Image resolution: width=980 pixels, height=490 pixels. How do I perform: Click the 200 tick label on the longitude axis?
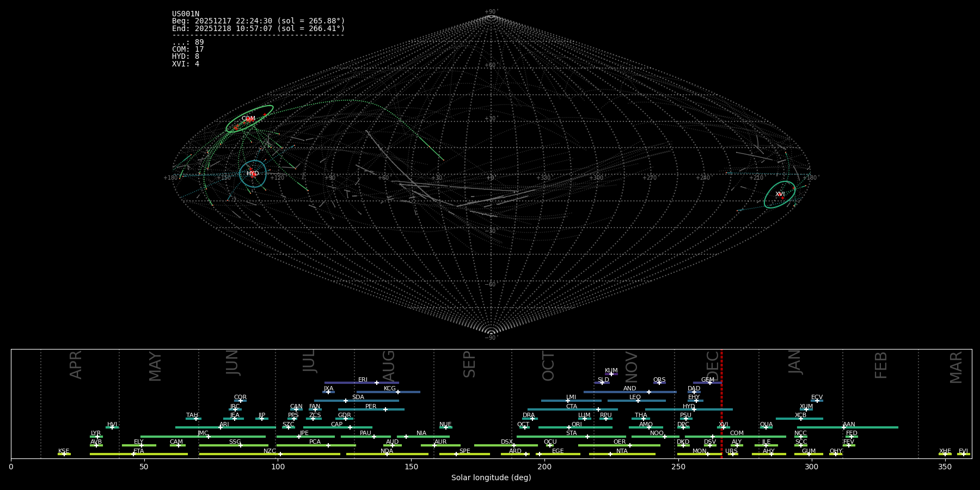pyautogui.click(x=544, y=467)
